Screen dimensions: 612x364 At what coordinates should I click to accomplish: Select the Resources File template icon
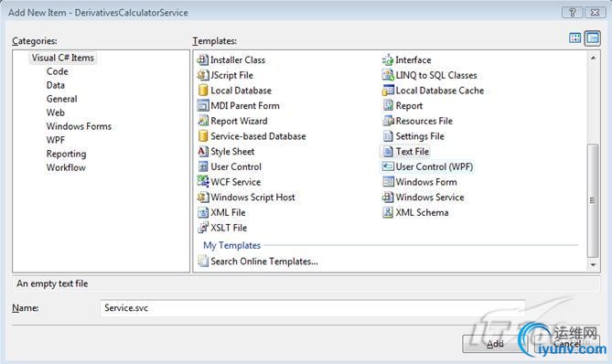coord(388,121)
